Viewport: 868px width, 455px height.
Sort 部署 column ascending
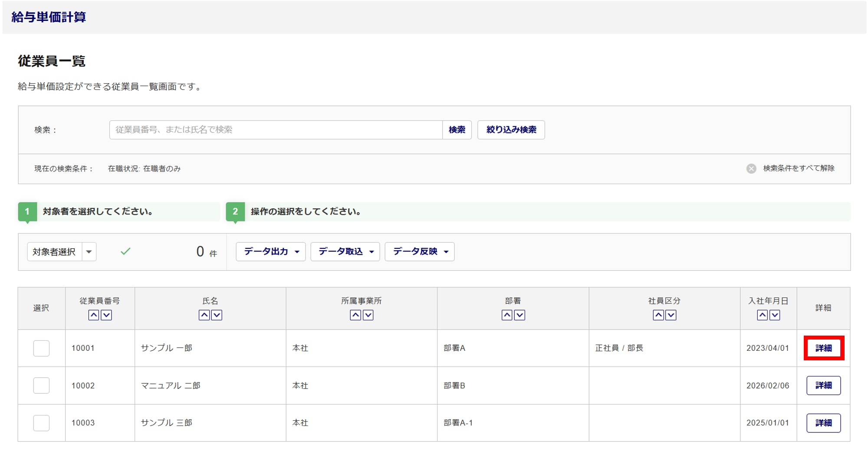pyautogui.click(x=506, y=315)
